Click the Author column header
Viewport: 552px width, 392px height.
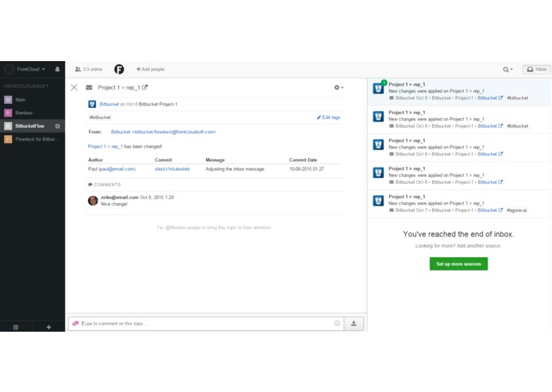pos(95,159)
